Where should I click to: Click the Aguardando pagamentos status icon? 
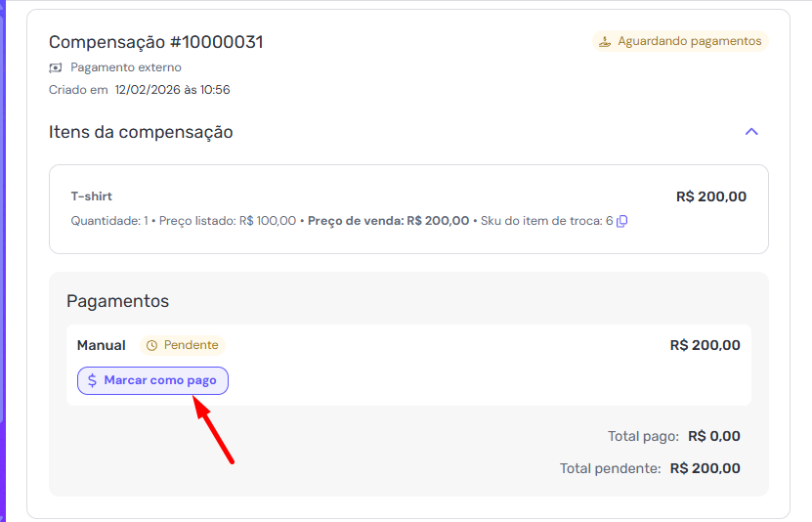[605, 41]
